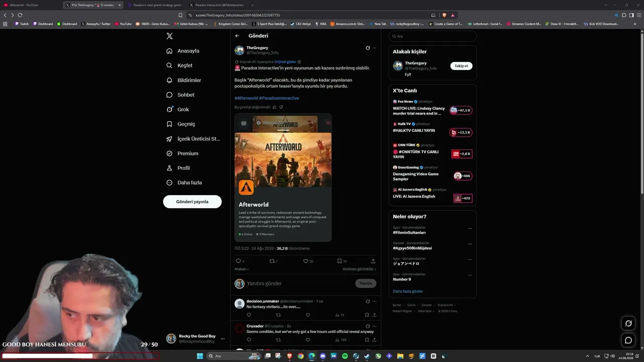Share decision_unmaker's reply
Image resolution: width=644 pixels, height=362 pixels.
pos(374,315)
